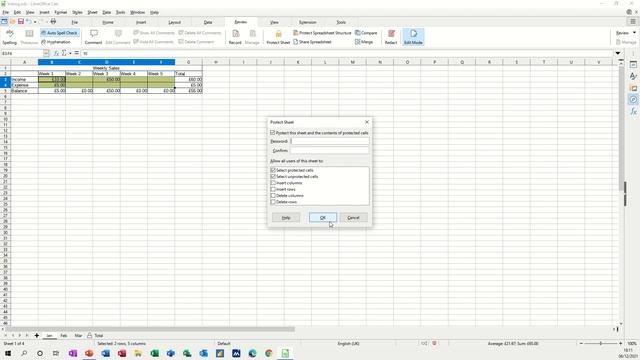This screenshot has width=640, height=360.
Task: Open the Sheet menu in the menu bar
Action: tap(92, 12)
